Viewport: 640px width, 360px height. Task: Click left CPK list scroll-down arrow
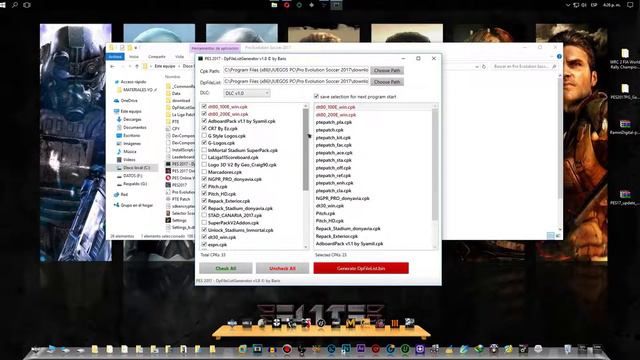306,247
